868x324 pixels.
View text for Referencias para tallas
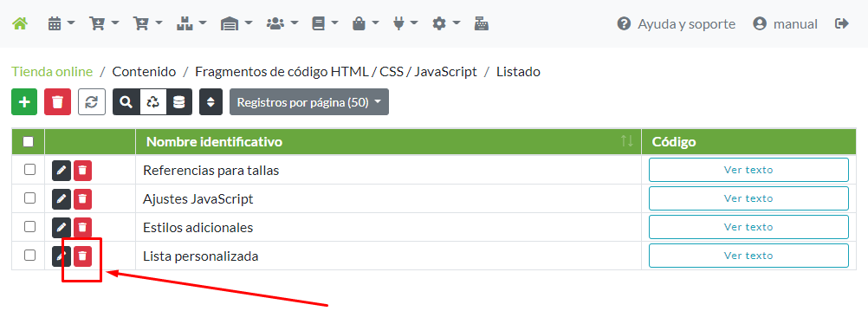click(748, 170)
